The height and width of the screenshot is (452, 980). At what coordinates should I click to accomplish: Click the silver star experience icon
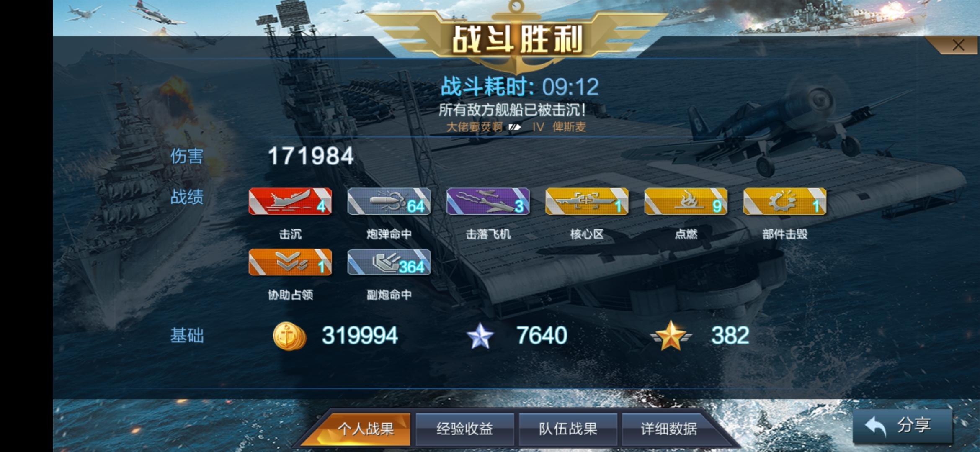[x=480, y=336]
